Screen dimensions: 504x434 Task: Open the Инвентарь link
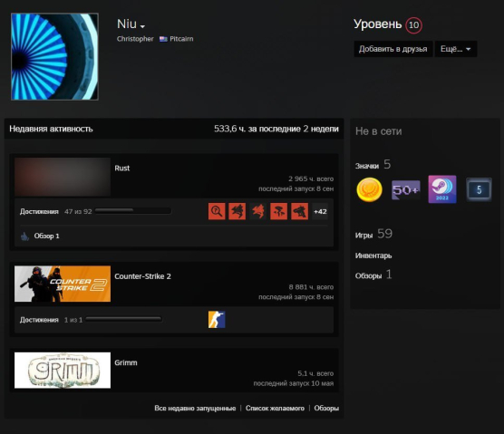[373, 256]
